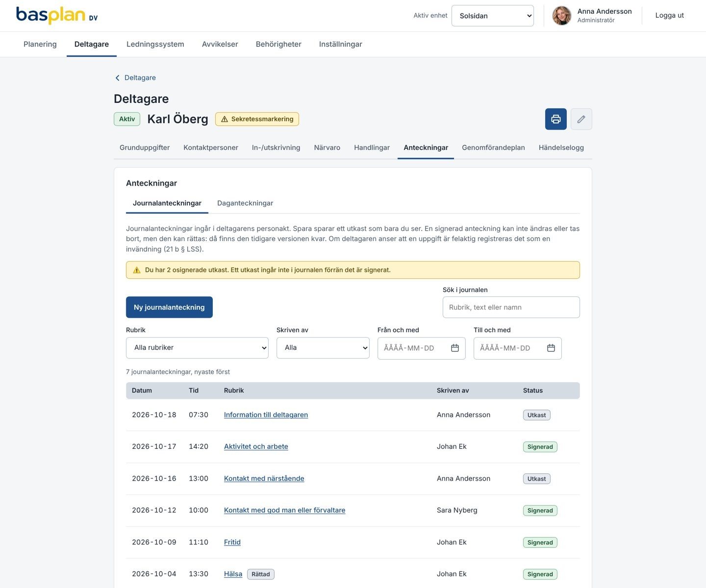
Task: Click the Rättad badge beside Hälsa
Action: point(261,574)
